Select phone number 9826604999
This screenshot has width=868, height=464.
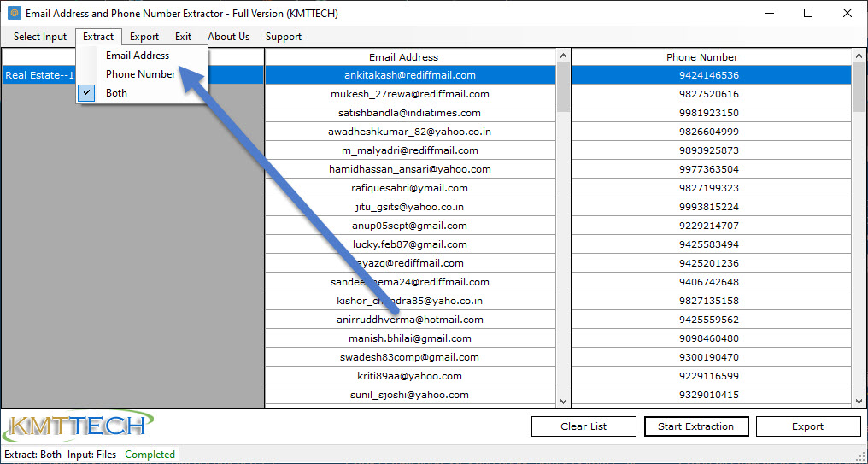[712, 132]
